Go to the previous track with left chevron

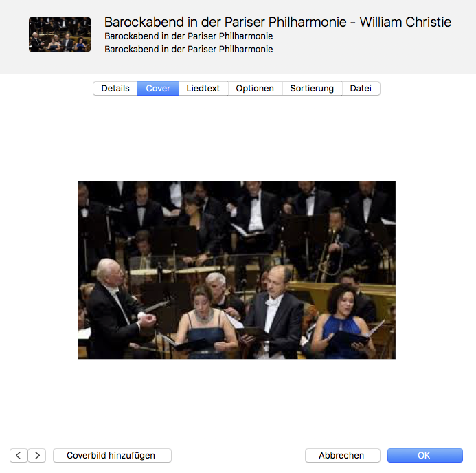[19, 455]
